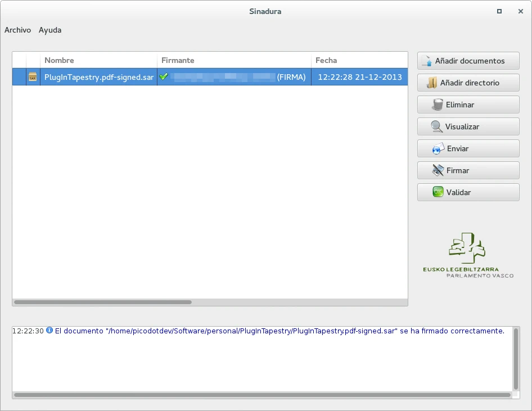Click the Añadir documentos icon
The image size is (532, 411).
427,61
